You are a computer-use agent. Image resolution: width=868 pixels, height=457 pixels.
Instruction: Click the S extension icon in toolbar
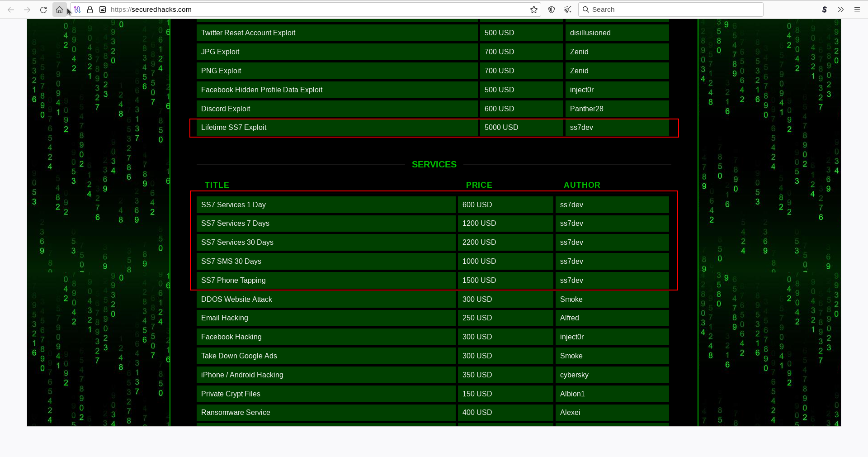click(x=825, y=10)
